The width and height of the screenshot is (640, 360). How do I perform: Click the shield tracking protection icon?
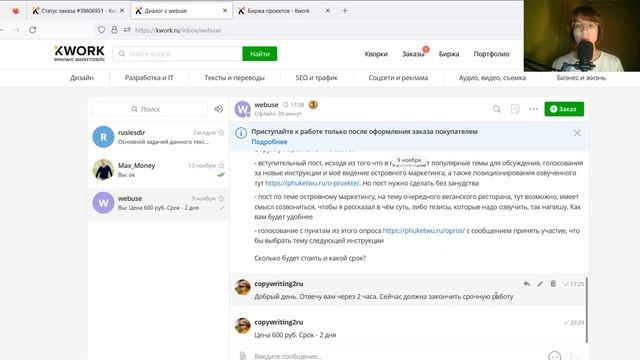[101, 30]
